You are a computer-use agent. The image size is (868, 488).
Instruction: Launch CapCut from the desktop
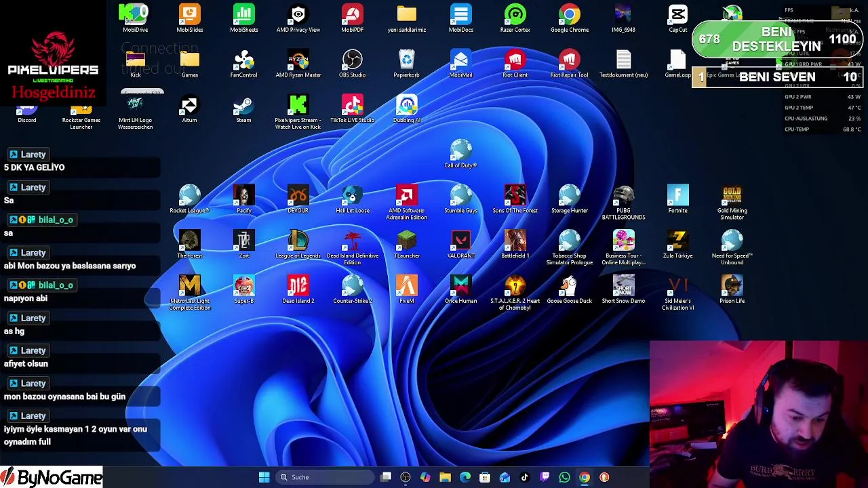coord(677,18)
